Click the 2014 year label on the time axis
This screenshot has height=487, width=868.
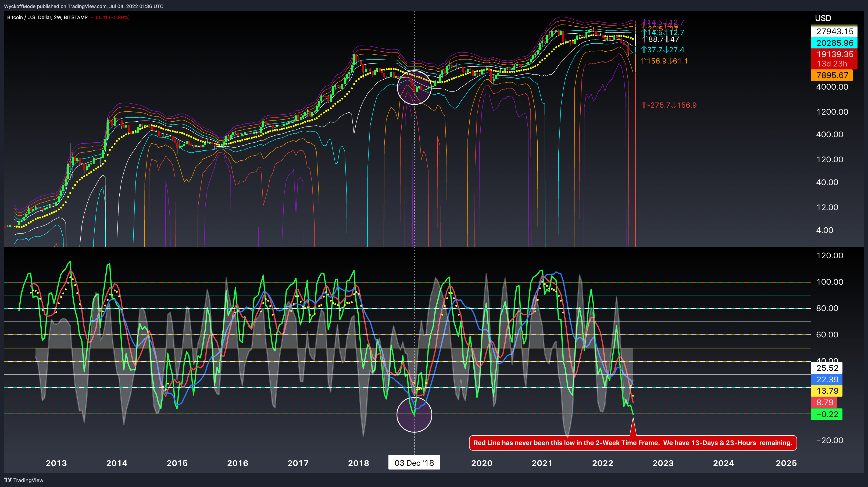click(117, 463)
